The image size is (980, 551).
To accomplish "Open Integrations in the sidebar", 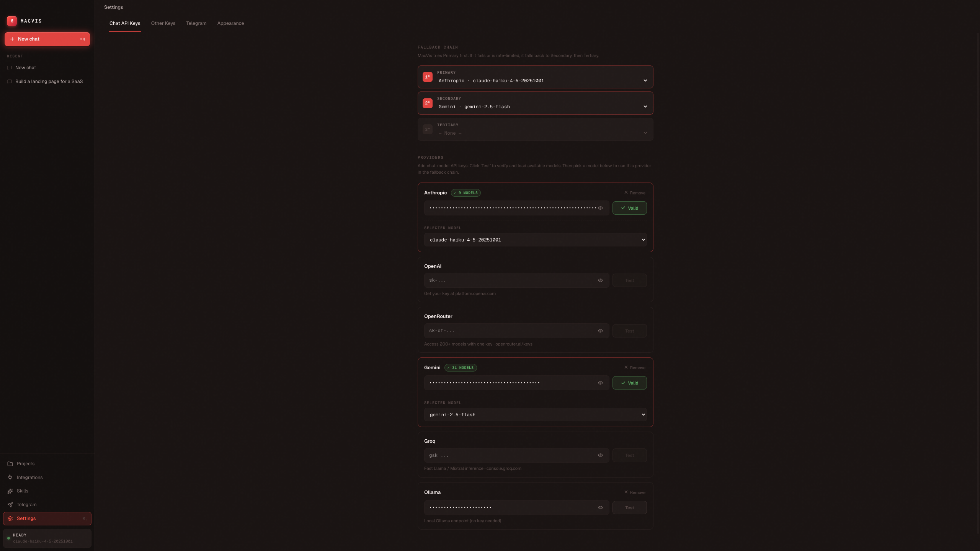I will coord(47,478).
